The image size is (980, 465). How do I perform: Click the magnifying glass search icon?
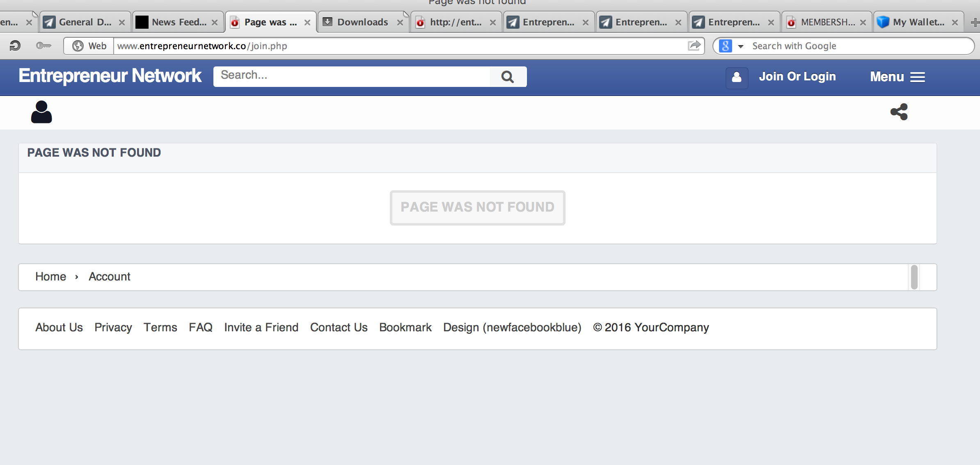coord(508,77)
